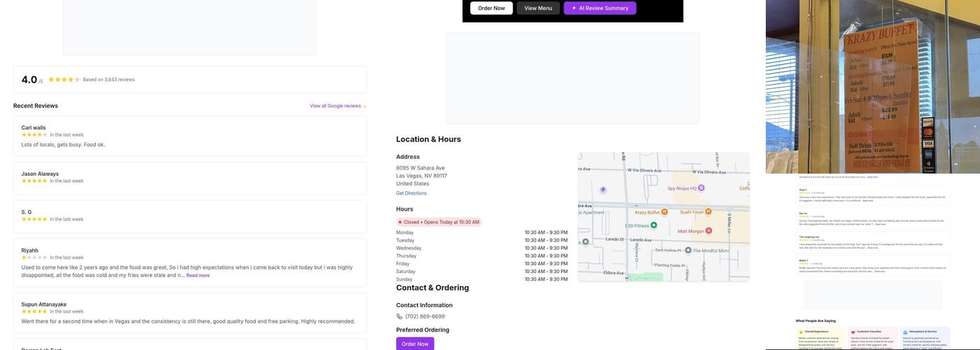Click the Krazy Buffet map pin
980x350 pixels.
[x=664, y=212]
